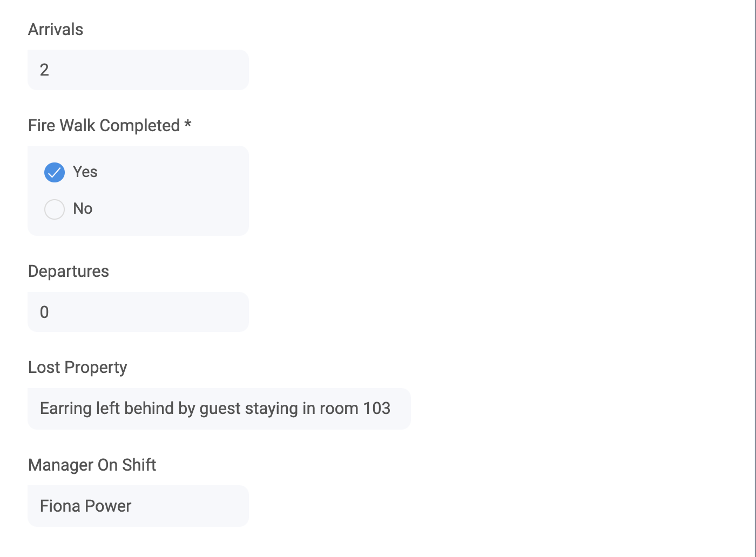Click the vertical scrollbar at right edge
This screenshot has height=557, width=756.
click(x=755, y=270)
